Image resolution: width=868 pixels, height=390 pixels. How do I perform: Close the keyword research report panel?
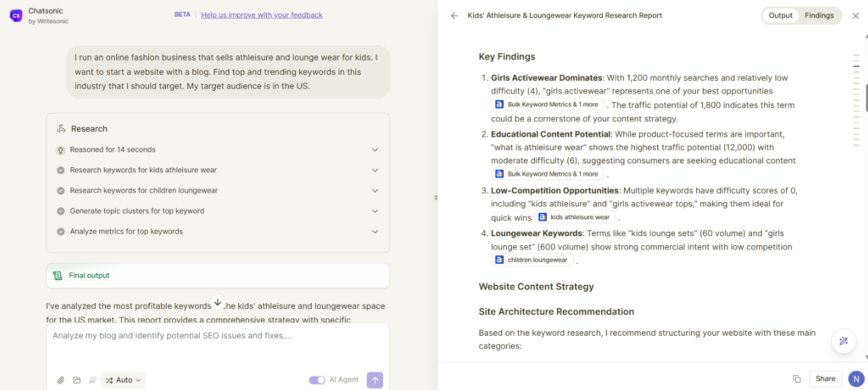point(855,16)
